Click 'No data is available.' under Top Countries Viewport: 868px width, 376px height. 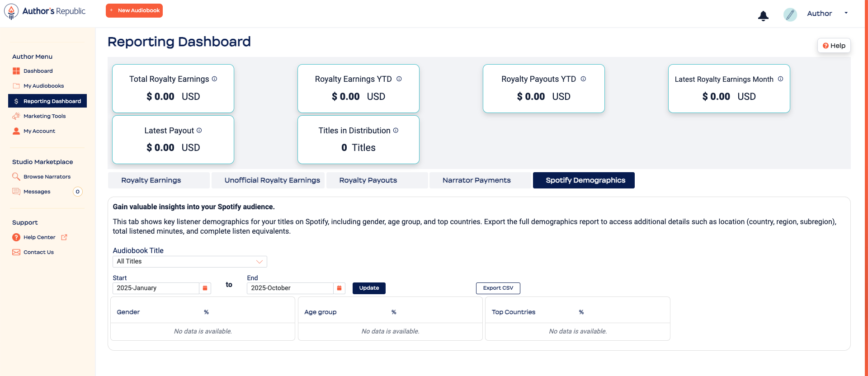[x=578, y=331]
